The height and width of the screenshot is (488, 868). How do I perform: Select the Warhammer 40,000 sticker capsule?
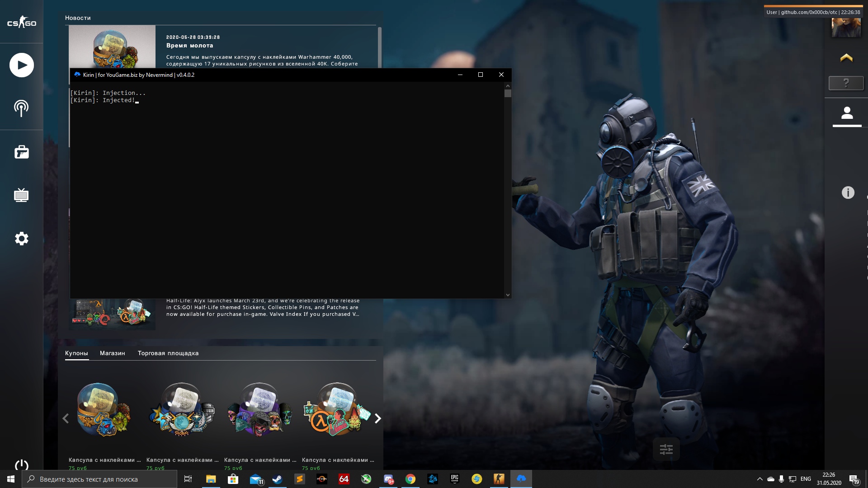104,409
